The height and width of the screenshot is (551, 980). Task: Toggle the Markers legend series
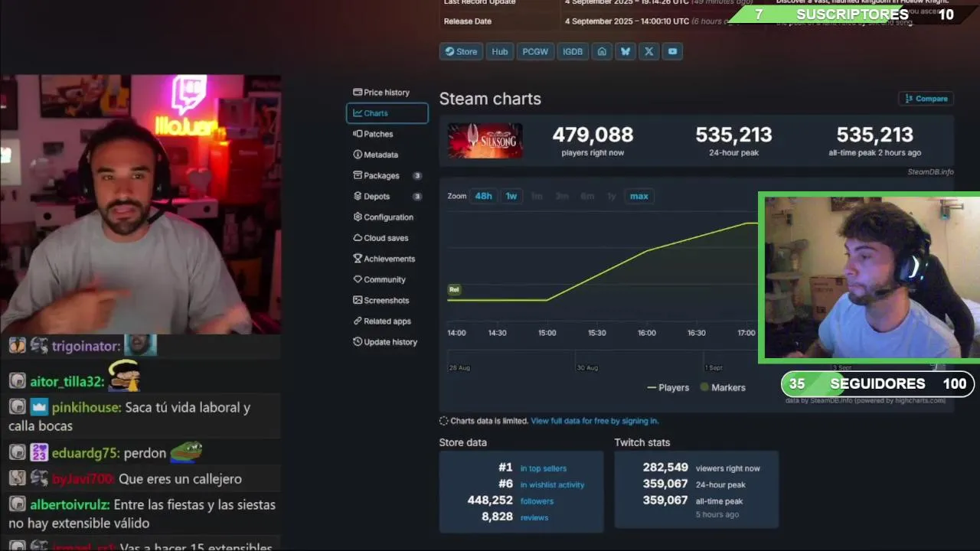pyautogui.click(x=723, y=388)
